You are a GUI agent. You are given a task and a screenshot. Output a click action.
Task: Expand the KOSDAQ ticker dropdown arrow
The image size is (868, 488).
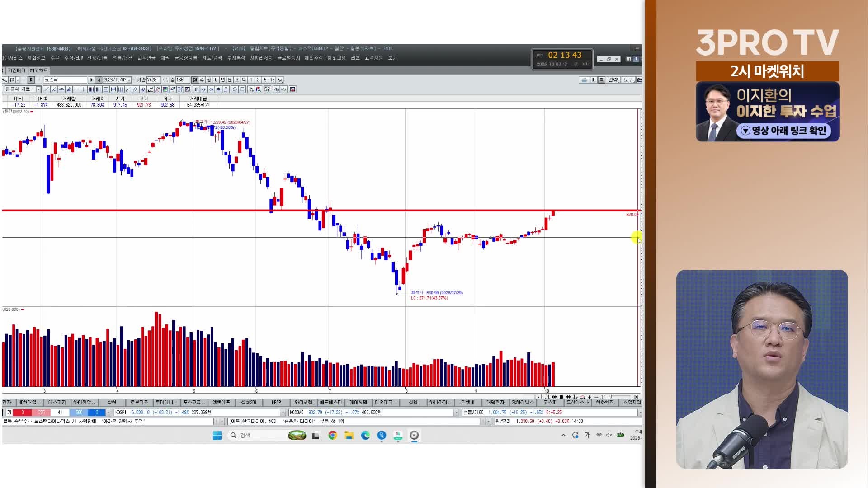click(456, 413)
